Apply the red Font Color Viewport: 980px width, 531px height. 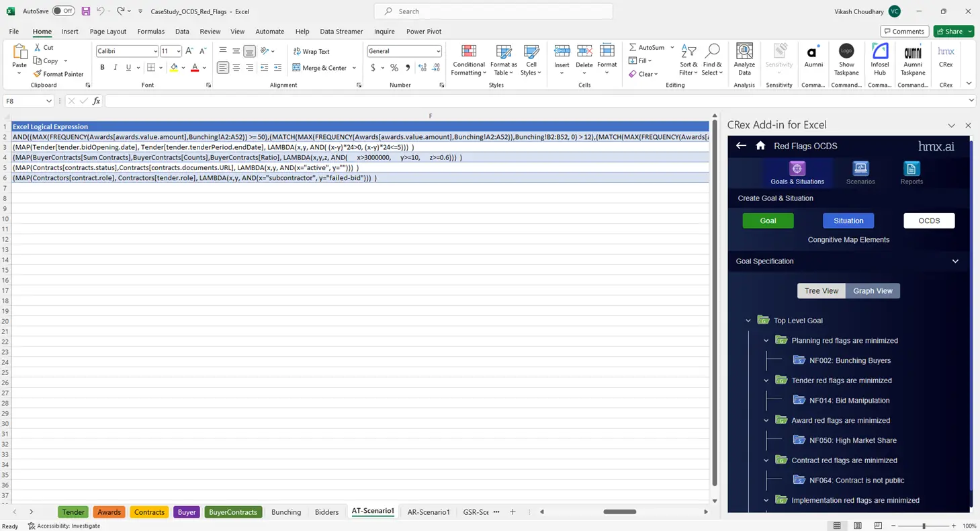[x=195, y=68]
